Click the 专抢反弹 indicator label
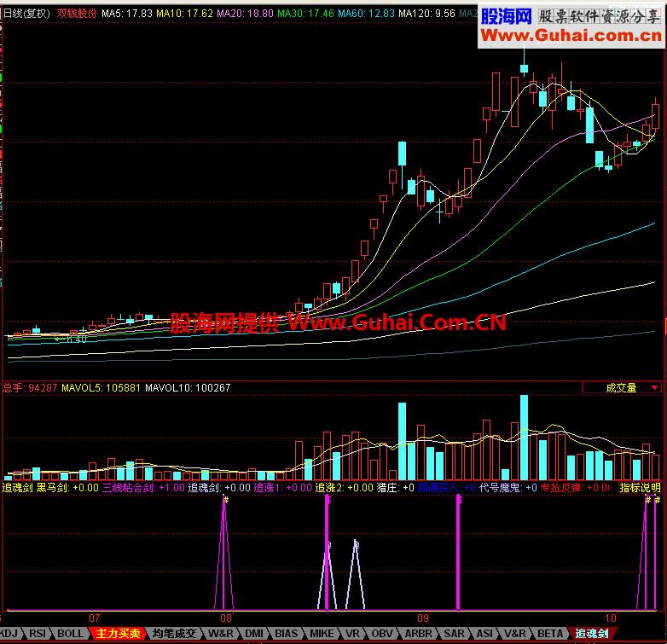This screenshot has width=667, height=644. 575,487
